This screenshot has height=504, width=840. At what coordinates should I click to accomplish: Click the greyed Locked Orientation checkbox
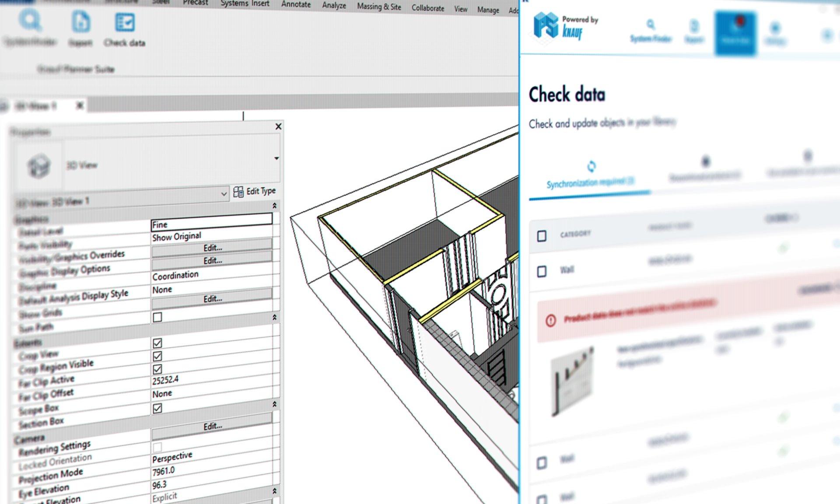coord(157,447)
